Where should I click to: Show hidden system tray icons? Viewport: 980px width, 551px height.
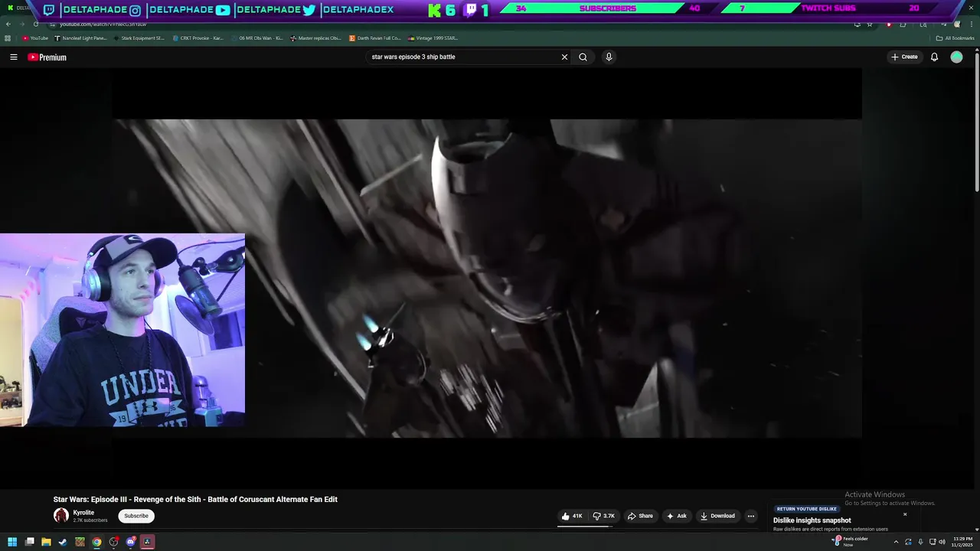click(896, 542)
